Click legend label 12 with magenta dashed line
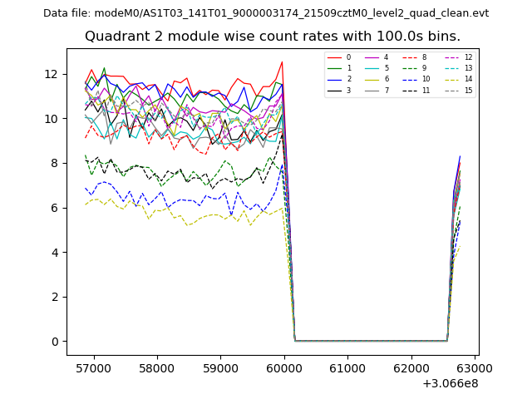The width and height of the screenshot is (532, 399). [x=468, y=57]
